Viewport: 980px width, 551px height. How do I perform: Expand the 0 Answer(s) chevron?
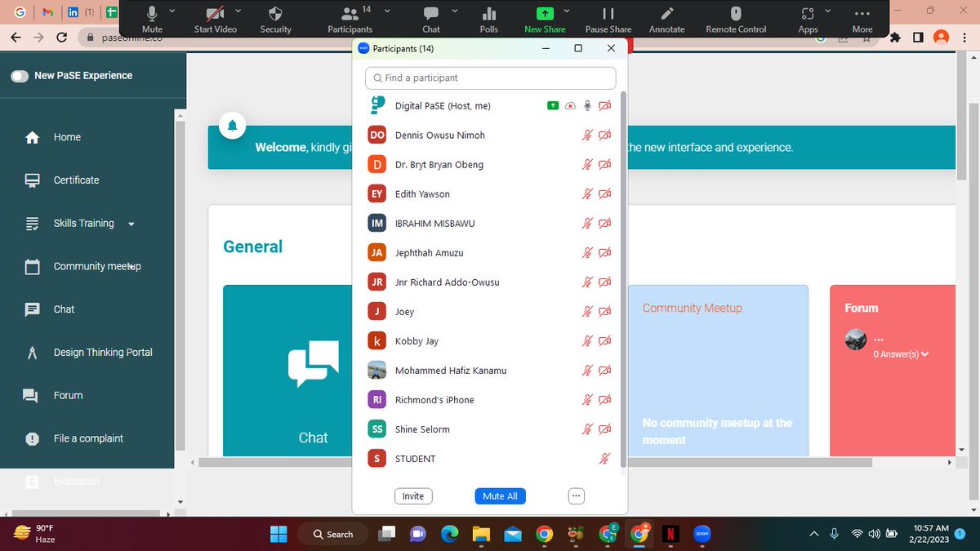point(924,354)
